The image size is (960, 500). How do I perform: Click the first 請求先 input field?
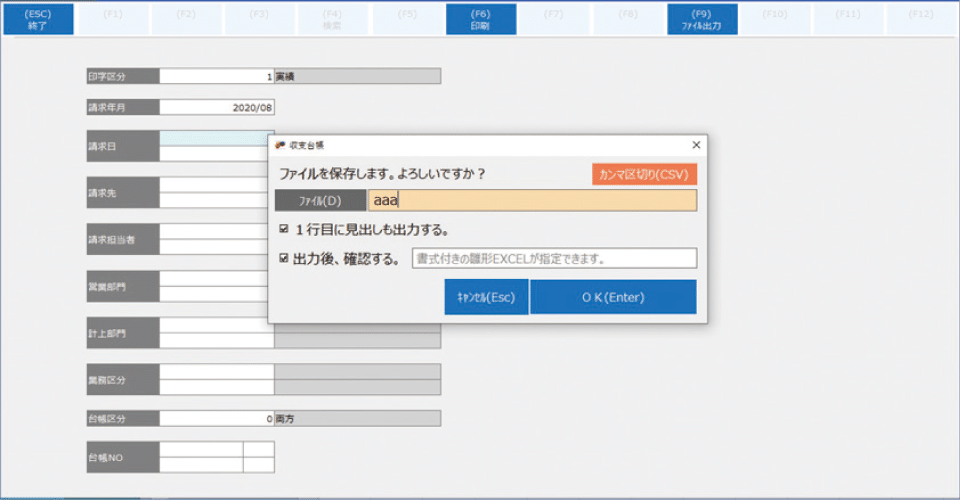coord(214,185)
